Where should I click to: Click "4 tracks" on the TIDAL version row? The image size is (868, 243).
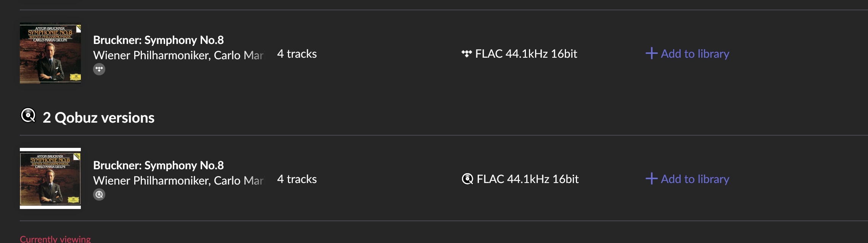[297, 54]
